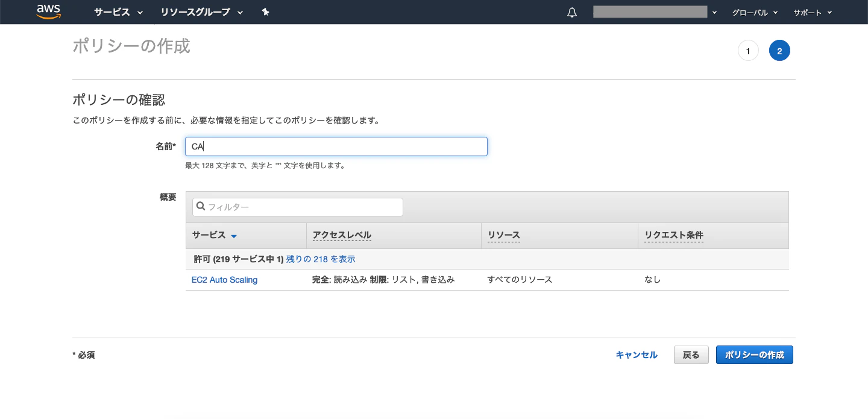Click inside the 名前 text input field
The height and width of the screenshot is (419, 868).
[336, 146]
